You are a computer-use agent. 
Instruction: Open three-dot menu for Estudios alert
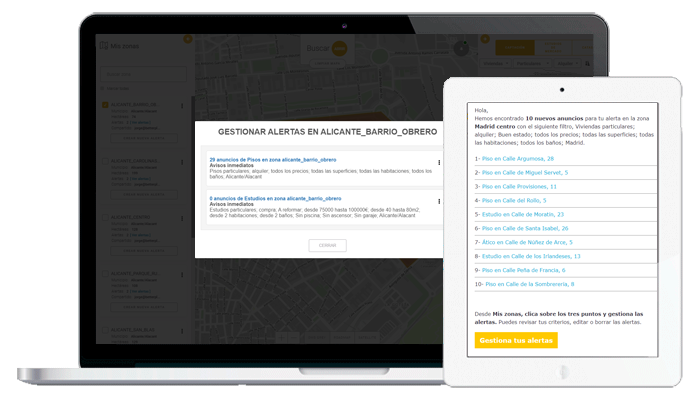(439, 202)
